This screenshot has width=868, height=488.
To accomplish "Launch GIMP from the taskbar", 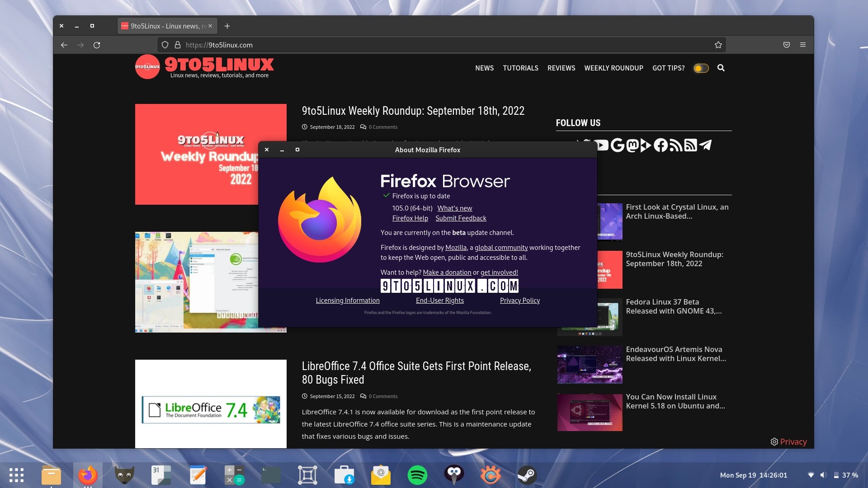I will click(124, 475).
